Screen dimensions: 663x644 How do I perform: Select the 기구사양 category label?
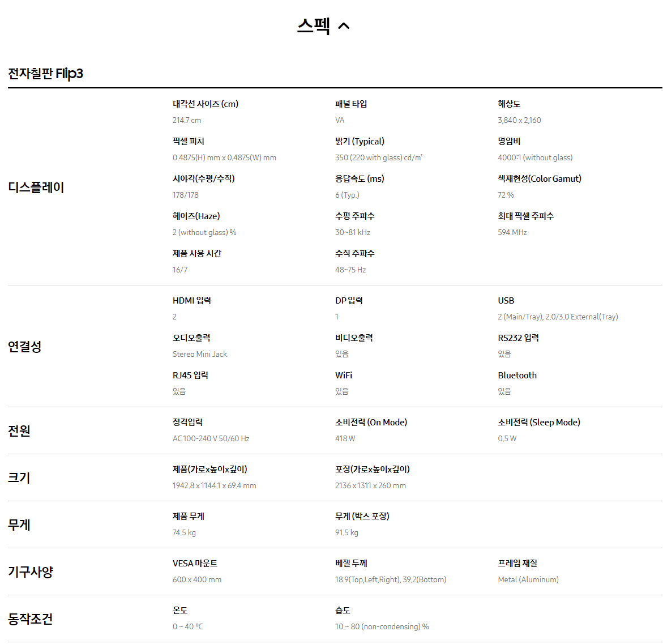pos(31,572)
